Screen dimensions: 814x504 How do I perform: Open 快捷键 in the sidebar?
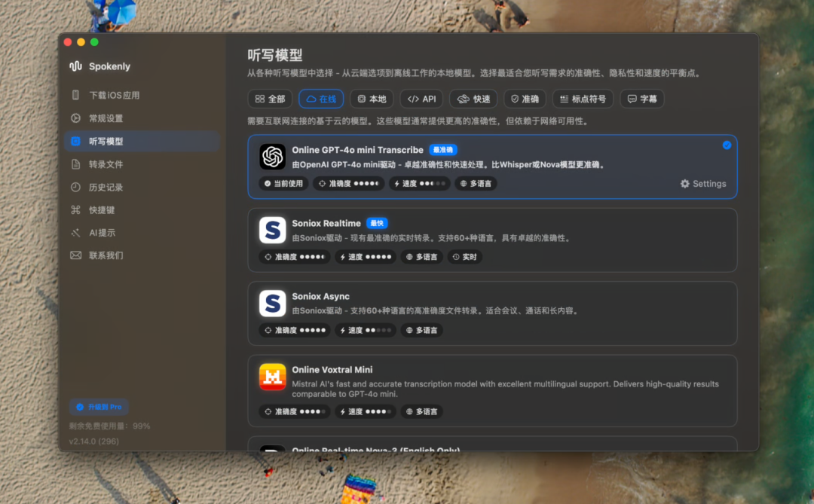[142, 209]
